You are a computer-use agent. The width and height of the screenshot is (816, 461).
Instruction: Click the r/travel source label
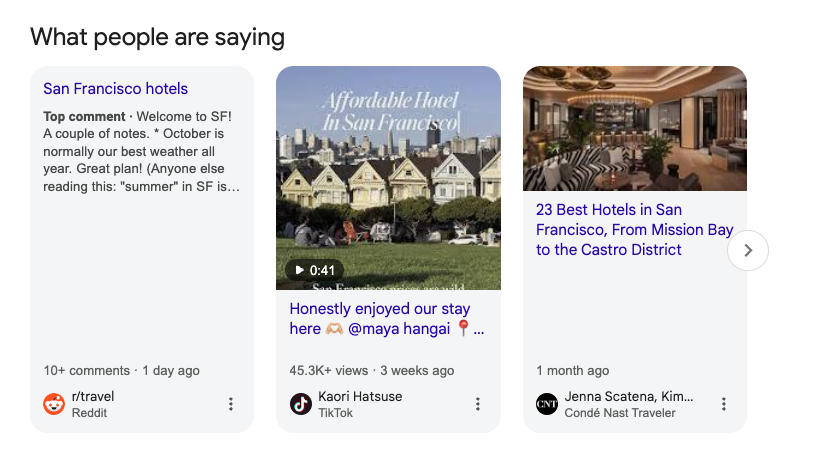pos(91,397)
